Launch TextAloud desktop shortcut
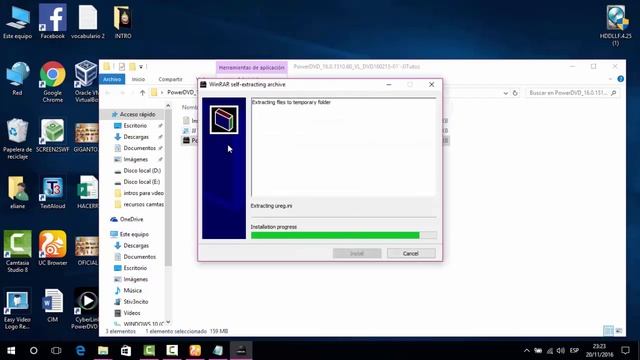Viewport: 640px width, 360px height. click(x=52, y=192)
